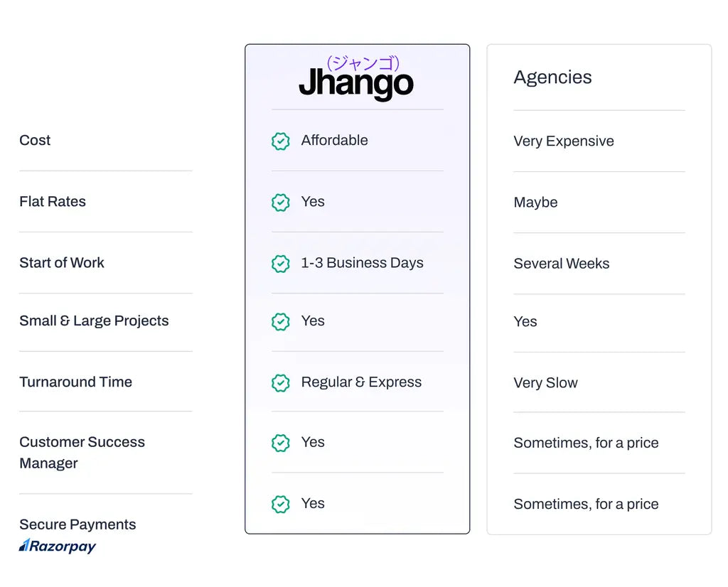The height and width of the screenshot is (587, 728).
Task: Click check badge in Customer Success Manager row
Action: point(280,443)
